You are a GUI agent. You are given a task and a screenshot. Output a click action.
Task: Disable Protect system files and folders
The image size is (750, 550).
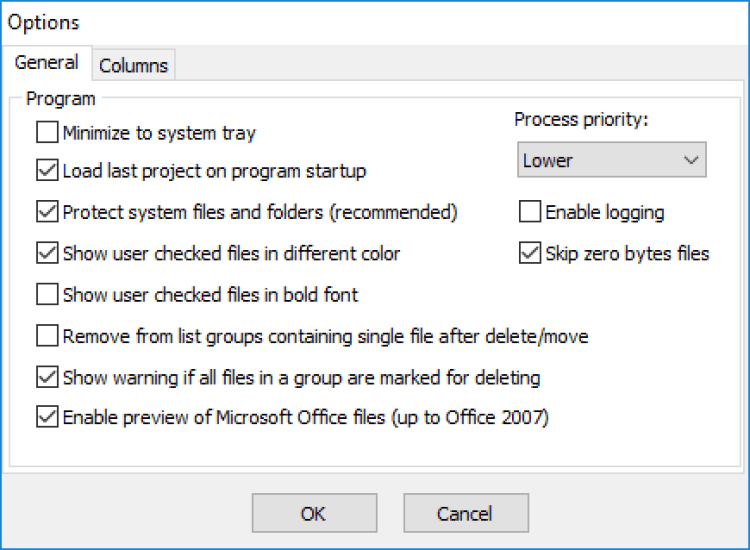point(47,212)
